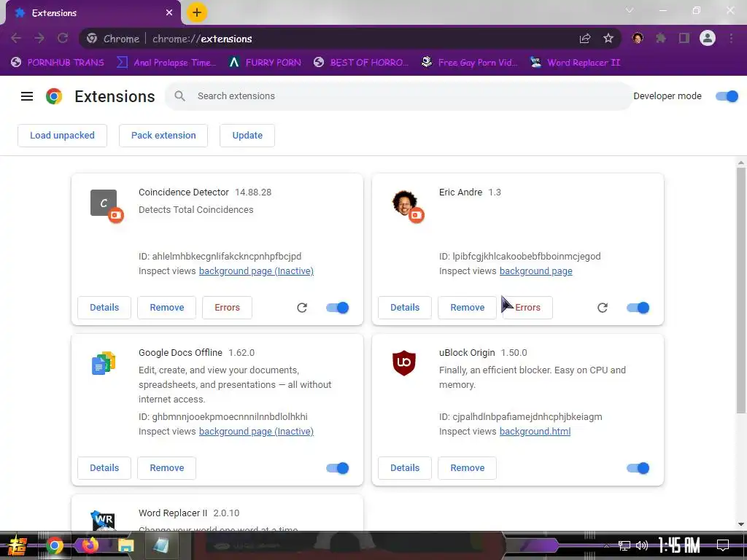Open Chrome's three-dot menu
747x560 pixels.
click(x=731, y=38)
